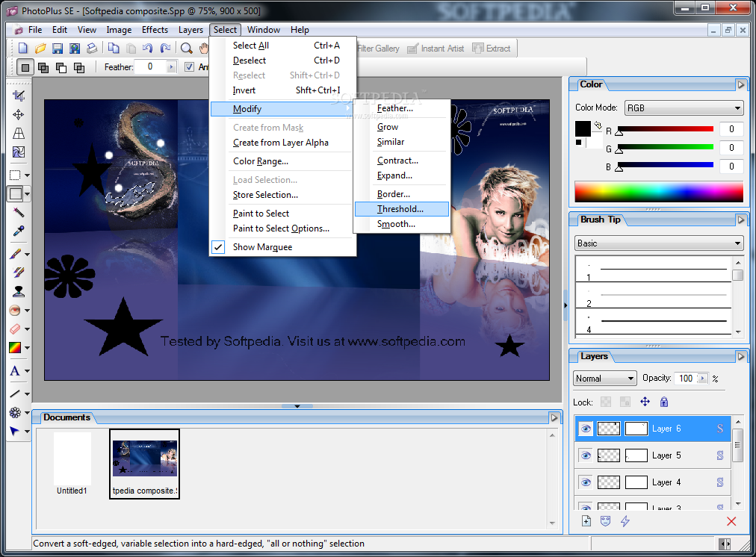Select the Magic Wand tool
The image size is (756, 557).
(19, 213)
